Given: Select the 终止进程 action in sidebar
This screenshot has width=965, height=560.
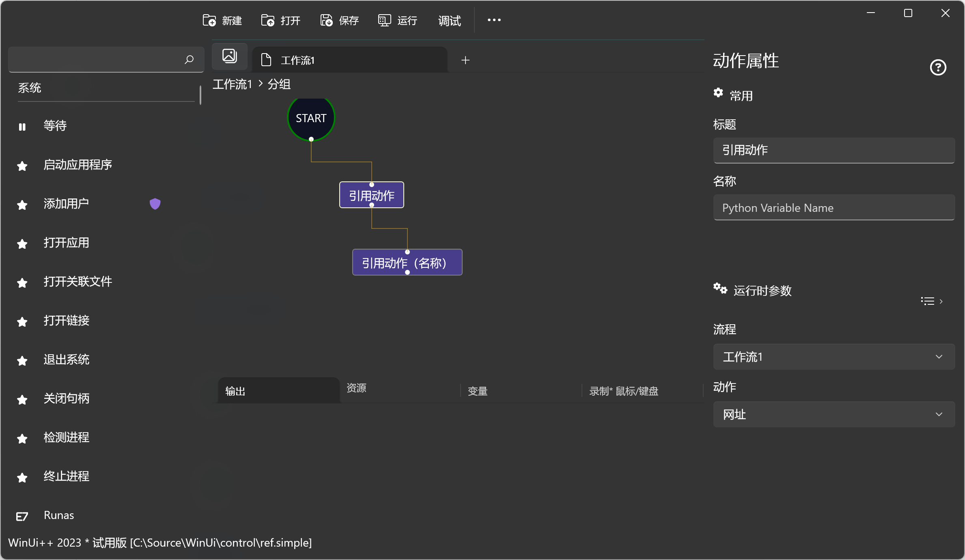Looking at the screenshot, I should (x=67, y=476).
